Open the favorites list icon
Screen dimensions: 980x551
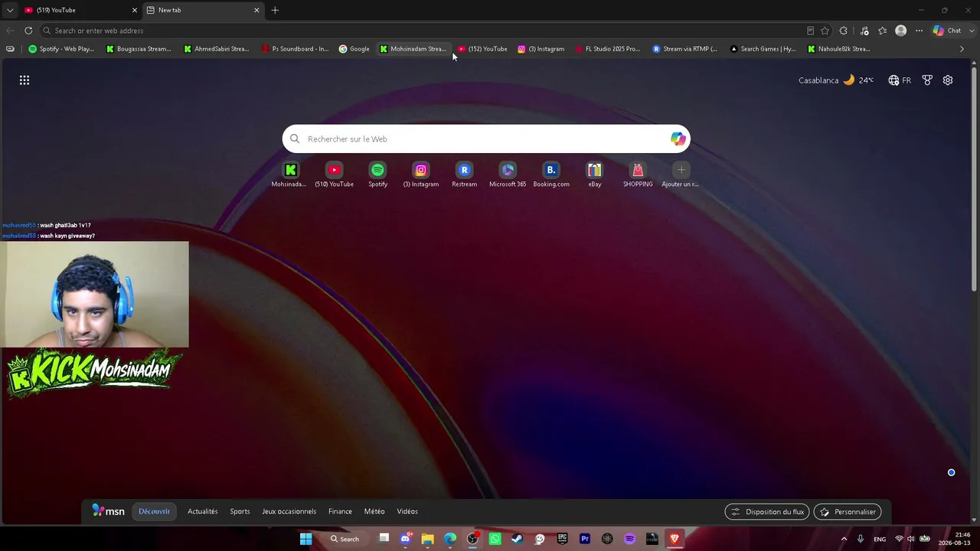coord(883,31)
